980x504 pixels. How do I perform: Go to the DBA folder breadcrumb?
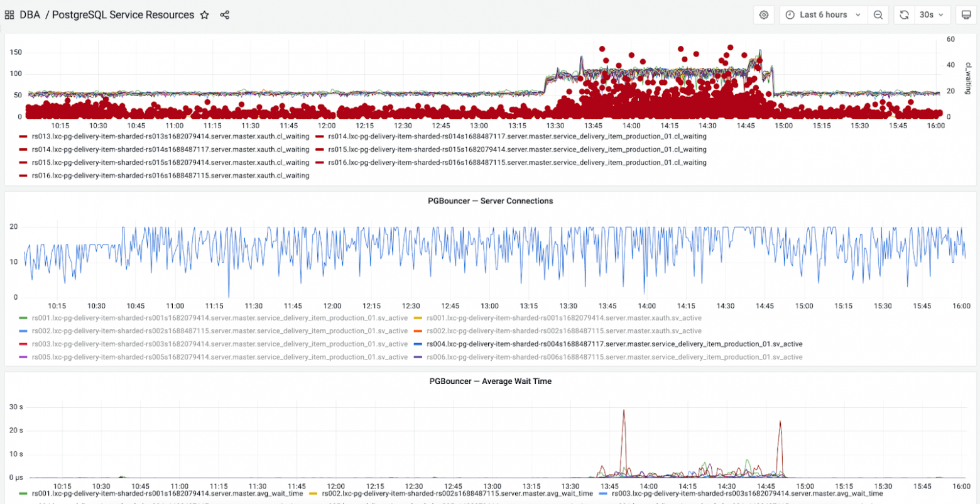point(30,15)
